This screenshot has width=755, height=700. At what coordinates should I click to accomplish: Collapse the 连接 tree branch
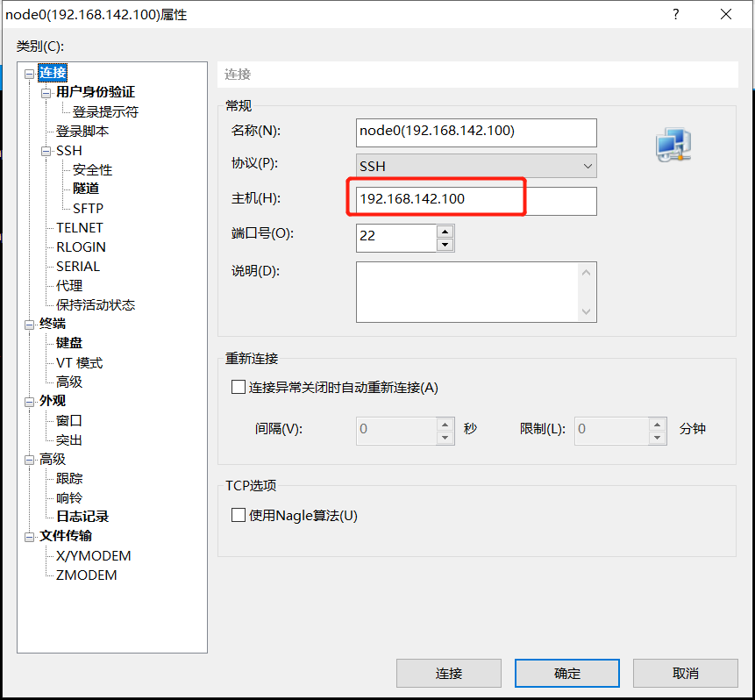[x=29, y=73]
